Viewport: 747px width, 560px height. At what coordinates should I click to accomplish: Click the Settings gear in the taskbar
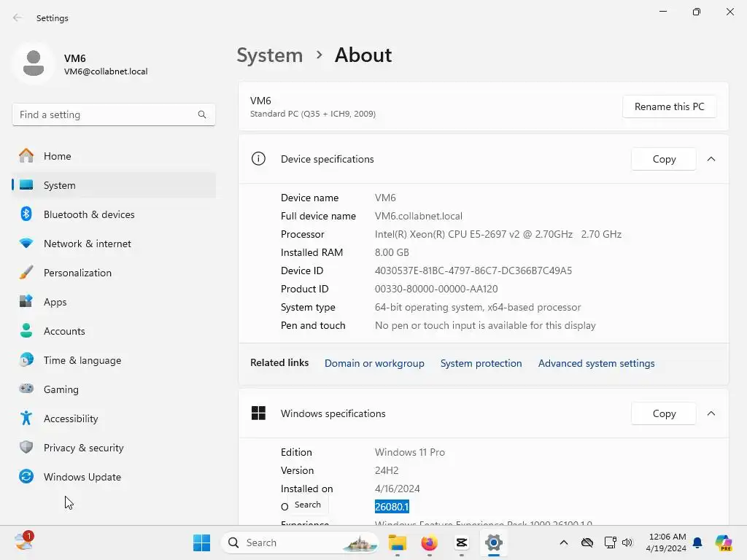(x=494, y=542)
